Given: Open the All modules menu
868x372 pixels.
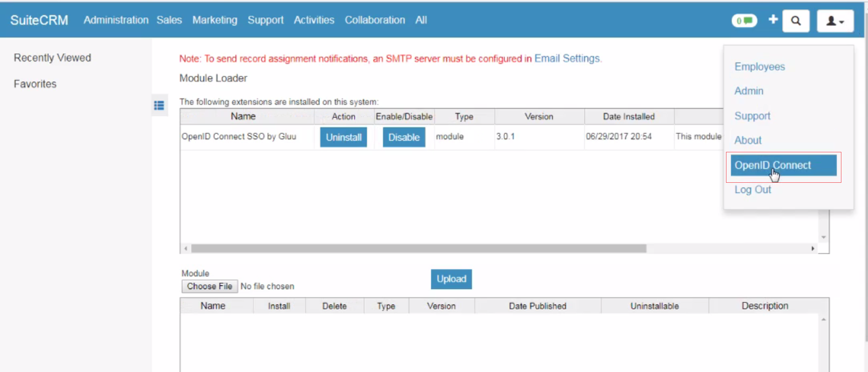Looking at the screenshot, I should (421, 20).
